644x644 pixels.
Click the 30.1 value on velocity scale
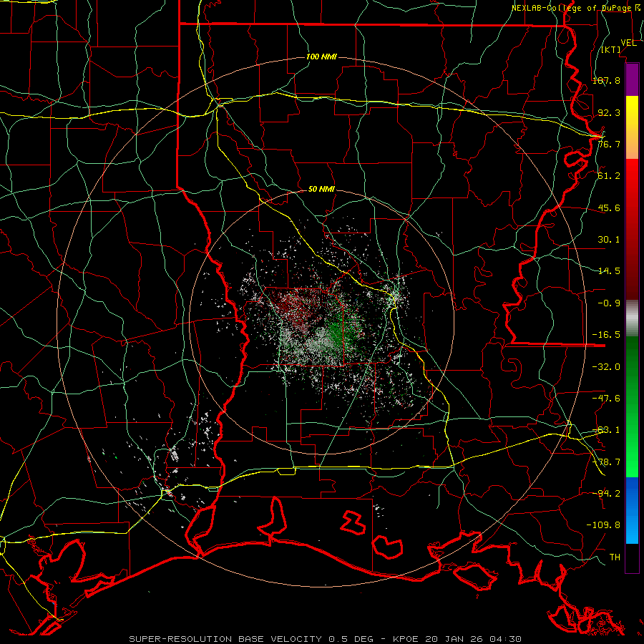click(609, 240)
